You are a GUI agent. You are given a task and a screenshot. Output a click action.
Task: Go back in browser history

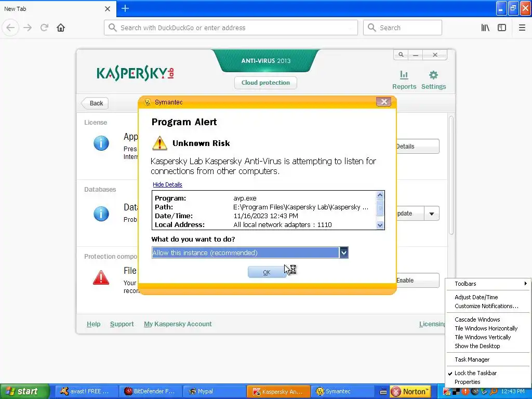point(10,28)
